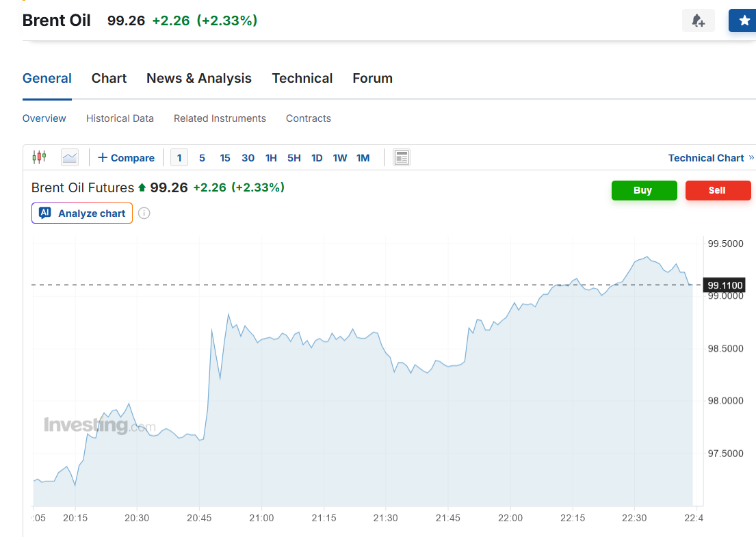Click the green Buy button
Screen dimensions: 756x537
point(644,190)
